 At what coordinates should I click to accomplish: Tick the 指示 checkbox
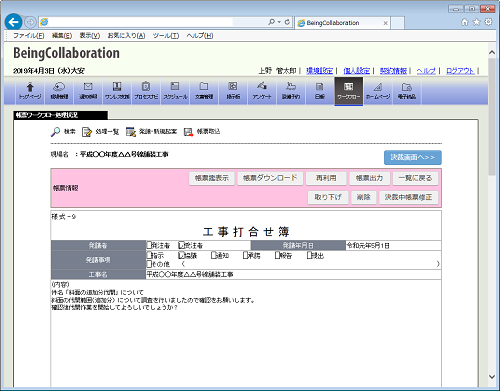[x=149, y=256]
